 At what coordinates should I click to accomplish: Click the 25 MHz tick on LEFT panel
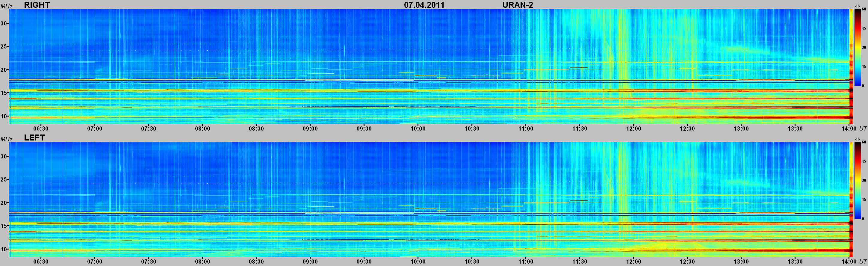point(4,179)
